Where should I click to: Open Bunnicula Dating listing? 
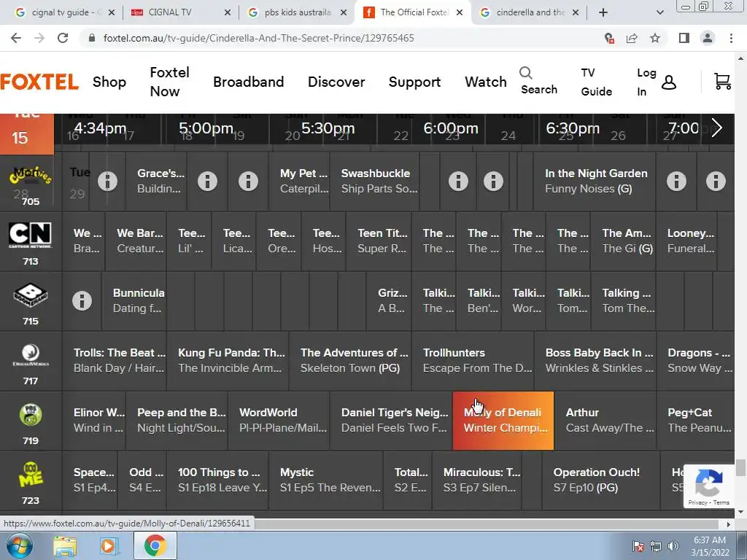point(134,301)
